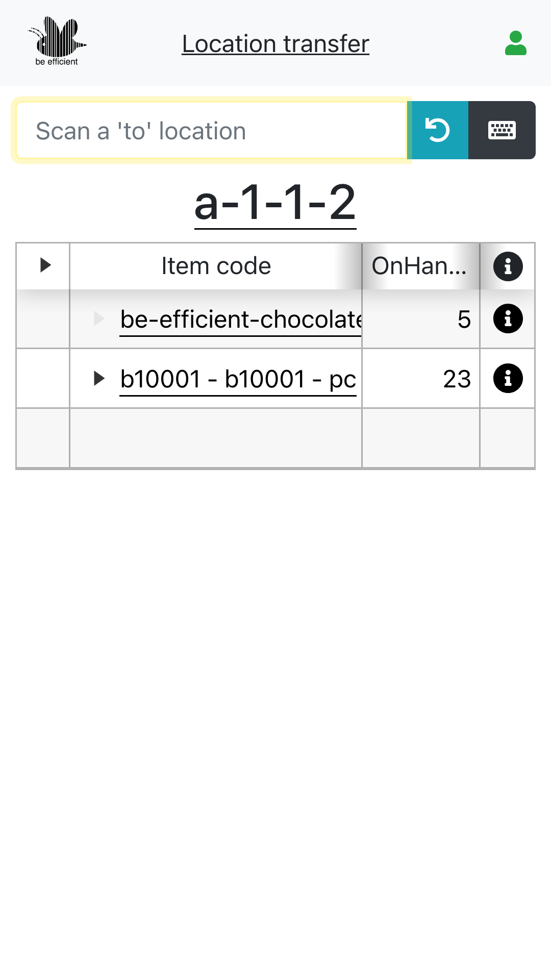Click the a-1-1-2 location link
This screenshot has width=551, height=980.
[x=275, y=203]
